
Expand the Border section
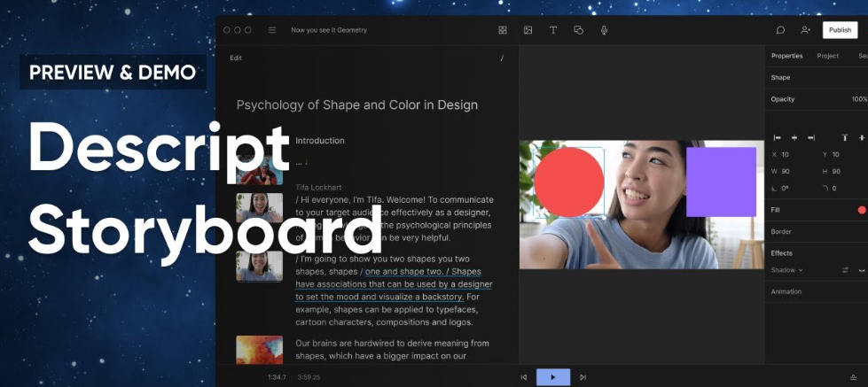click(x=782, y=231)
